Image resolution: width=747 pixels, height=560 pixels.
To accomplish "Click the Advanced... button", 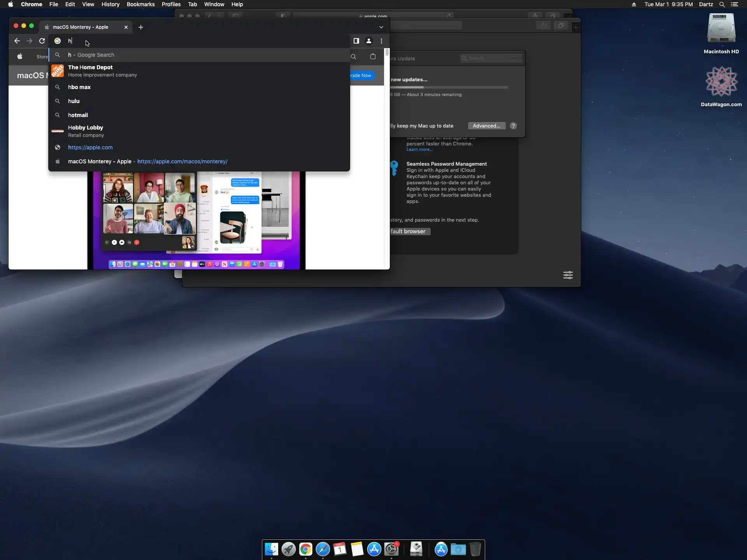I will point(486,126).
